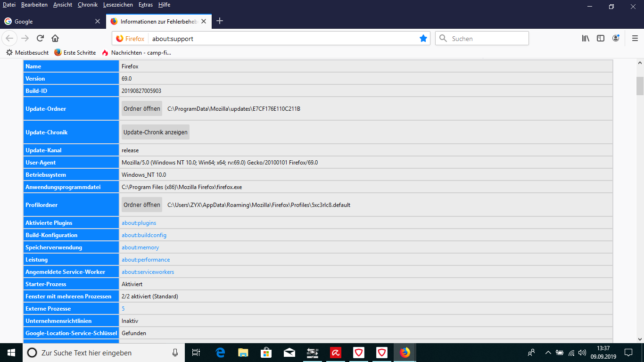Reload the current page
This screenshot has height=362, width=644.
point(40,38)
